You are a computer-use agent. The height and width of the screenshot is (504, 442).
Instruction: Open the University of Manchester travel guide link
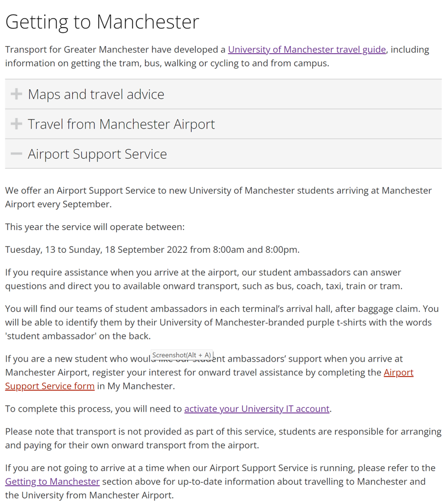(307, 49)
